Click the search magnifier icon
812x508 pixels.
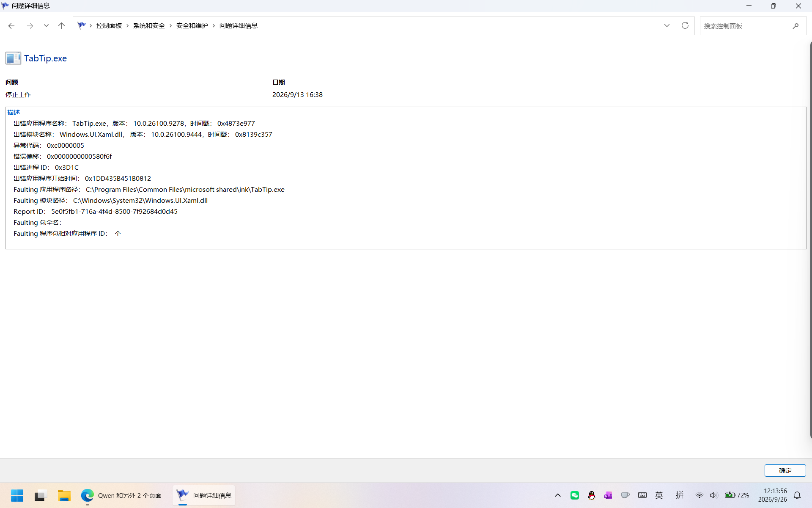click(796, 26)
